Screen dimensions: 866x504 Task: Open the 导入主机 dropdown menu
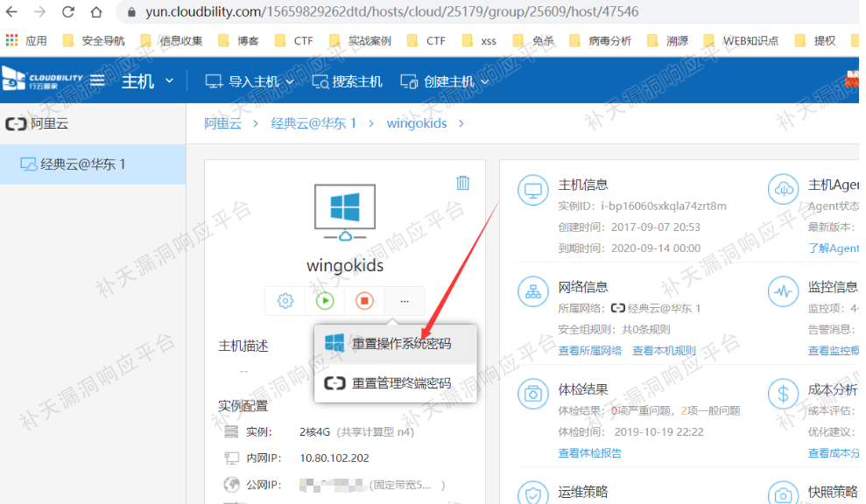(249, 81)
